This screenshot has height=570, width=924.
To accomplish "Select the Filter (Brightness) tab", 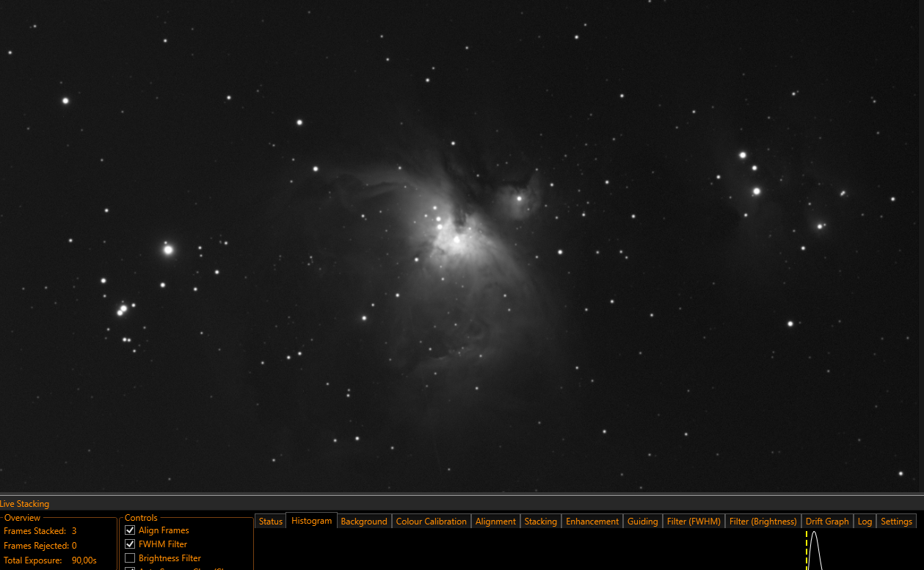I will [x=763, y=522].
